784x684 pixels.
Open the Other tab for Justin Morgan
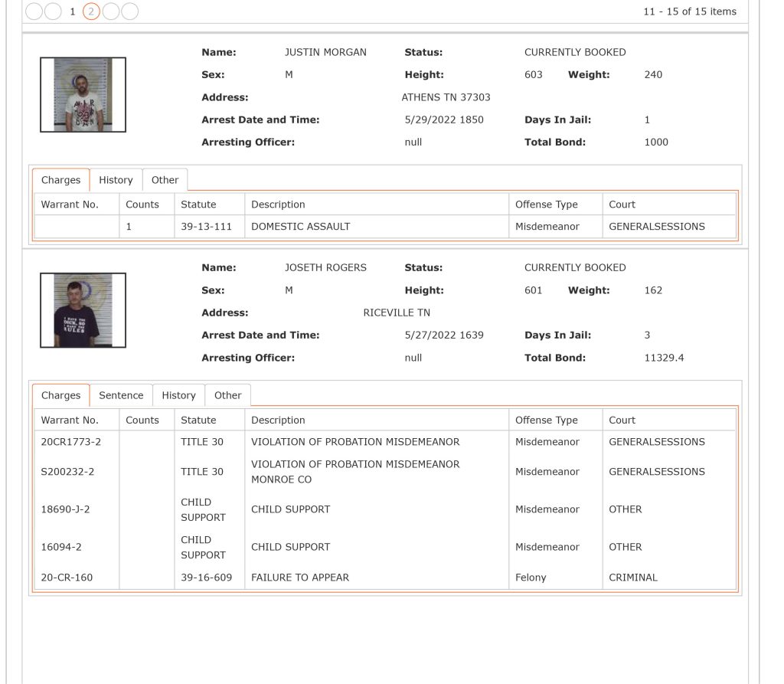point(165,180)
